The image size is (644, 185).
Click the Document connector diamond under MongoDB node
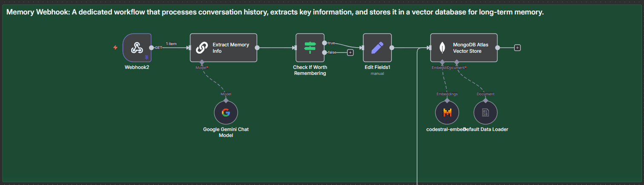click(457, 63)
